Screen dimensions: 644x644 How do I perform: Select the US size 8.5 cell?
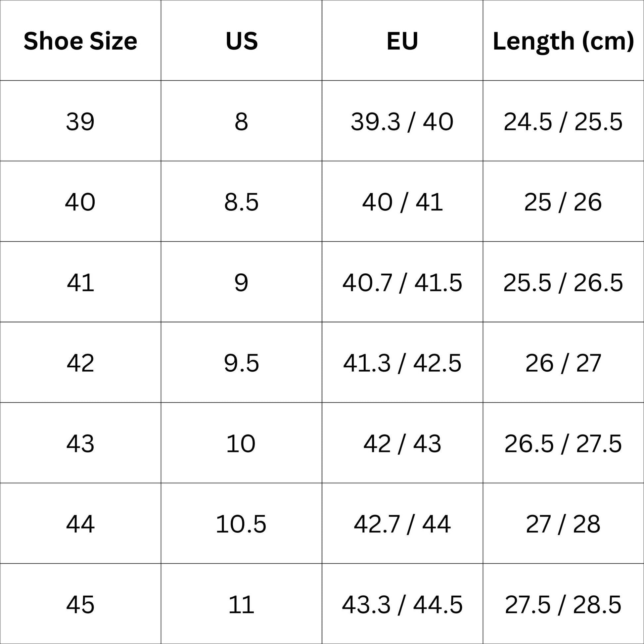click(x=241, y=202)
